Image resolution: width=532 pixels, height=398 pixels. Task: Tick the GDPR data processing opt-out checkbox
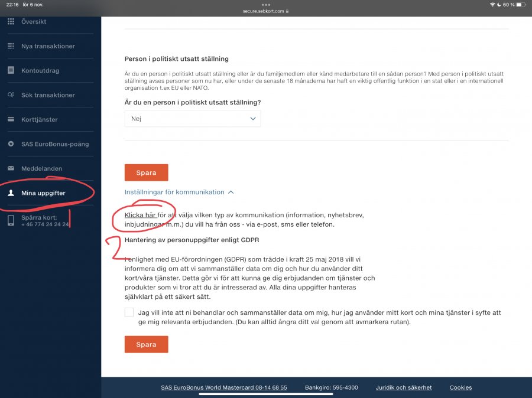(x=129, y=312)
